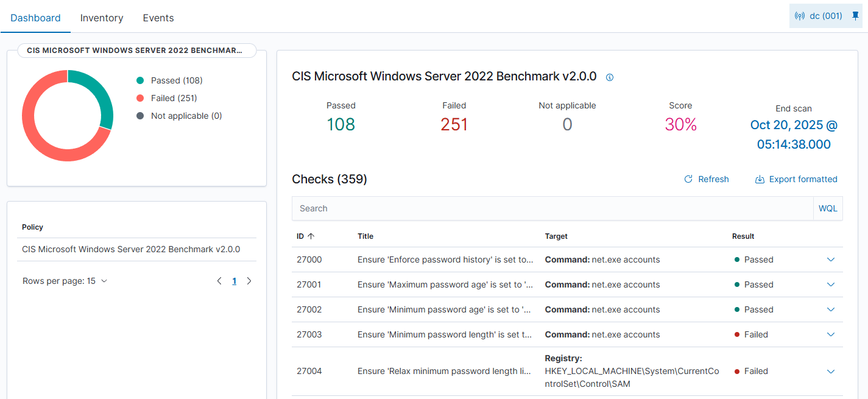Select the CIS Windows Server 2022 policy row
Viewport: 868px width, 399px height.
[131, 249]
